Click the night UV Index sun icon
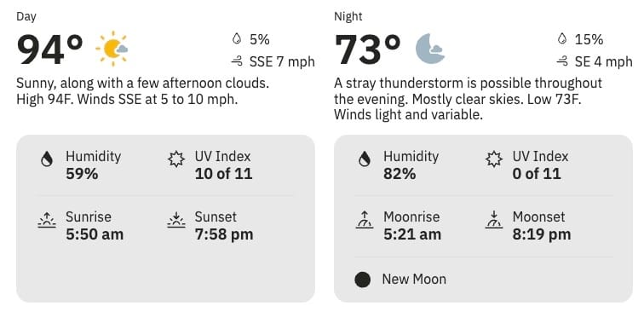The width and height of the screenshot is (644, 312). (494, 159)
